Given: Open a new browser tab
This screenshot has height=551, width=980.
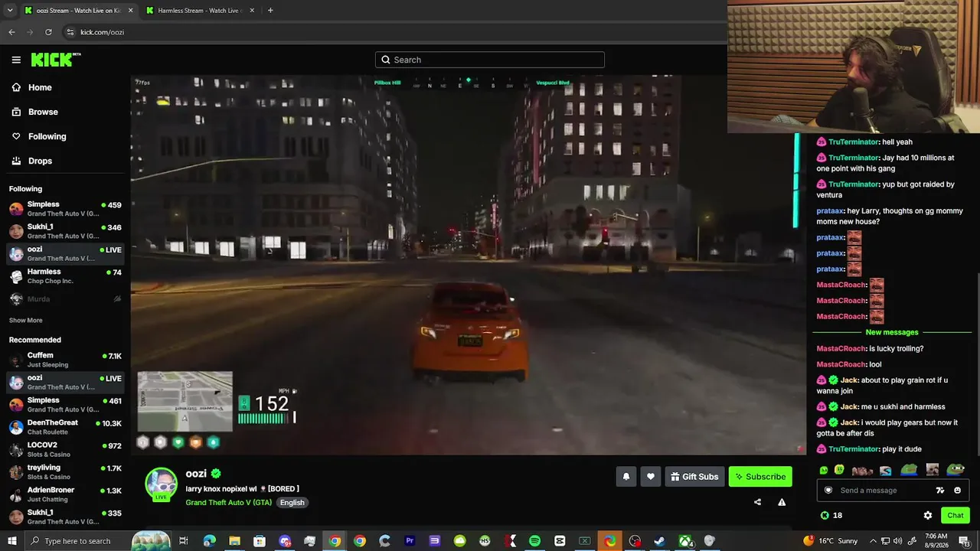Looking at the screenshot, I should tap(270, 10).
